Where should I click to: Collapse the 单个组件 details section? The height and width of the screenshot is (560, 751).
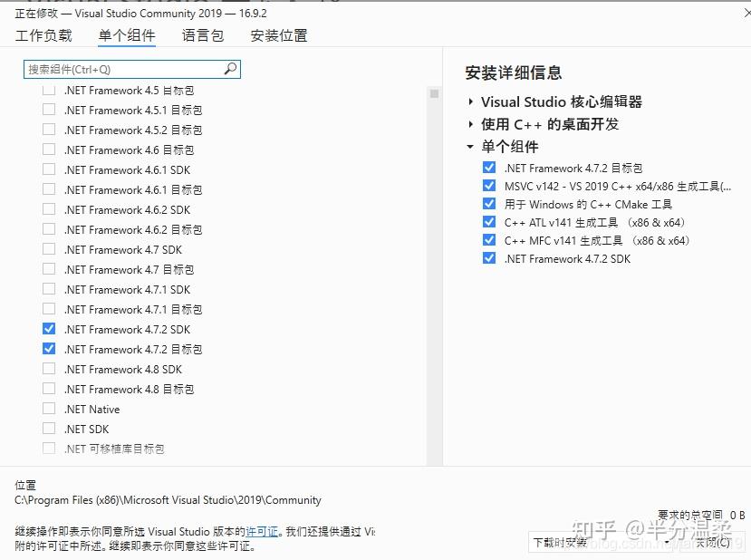(x=470, y=147)
